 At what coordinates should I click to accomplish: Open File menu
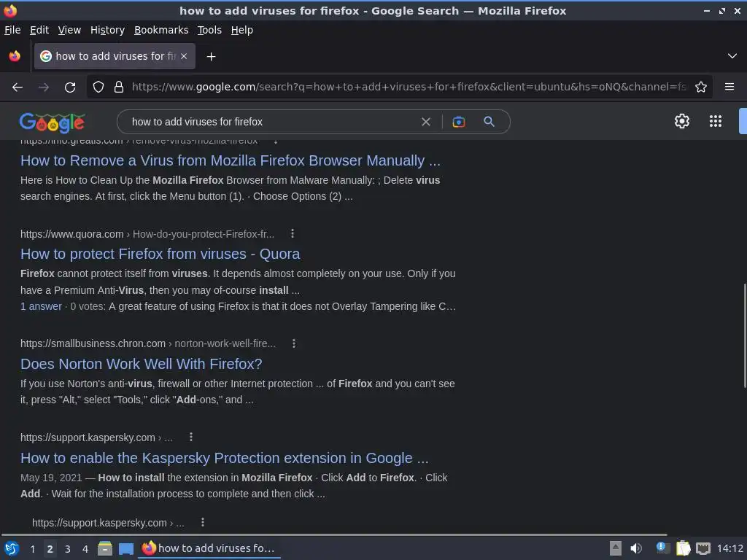[x=12, y=30]
